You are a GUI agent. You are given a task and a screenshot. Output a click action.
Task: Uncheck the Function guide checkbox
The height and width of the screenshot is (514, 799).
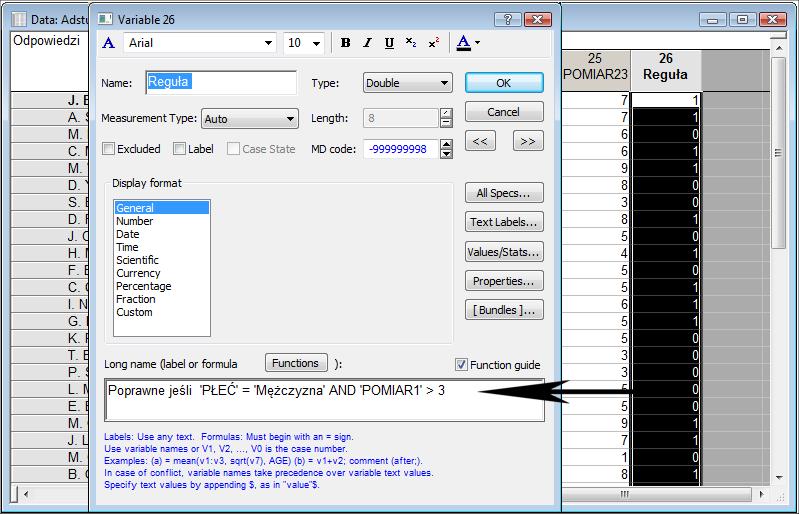pyautogui.click(x=461, y=365)
